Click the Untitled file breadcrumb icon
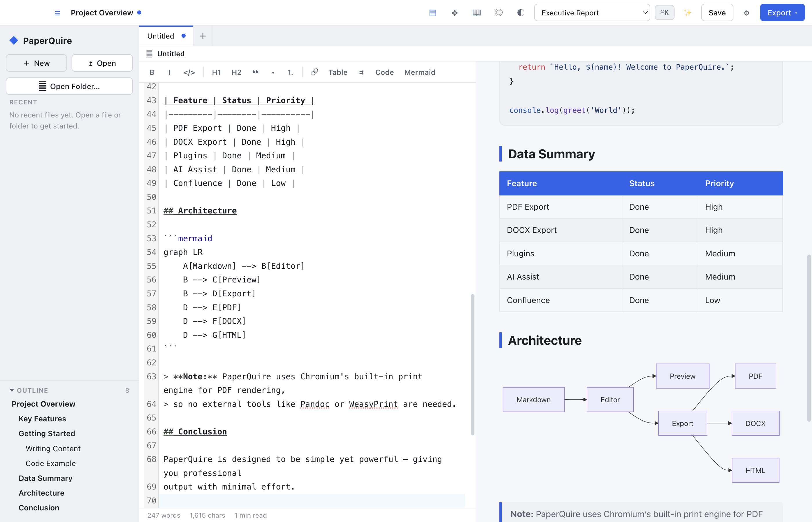 149,54
